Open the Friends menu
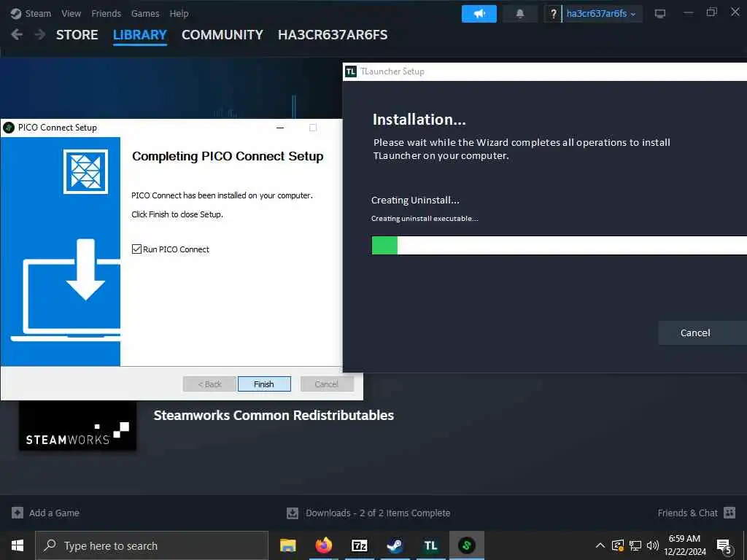The image size is (747, 560). (107, 13)
